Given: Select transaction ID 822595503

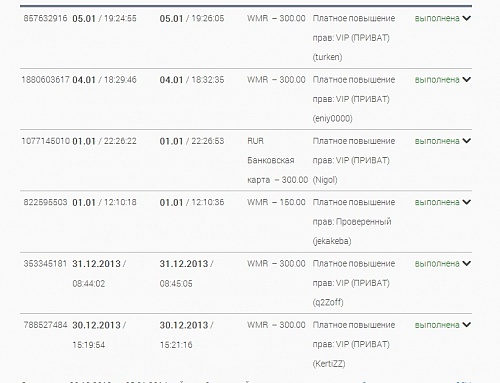Looking at the screenshot, I should point(45,202).
